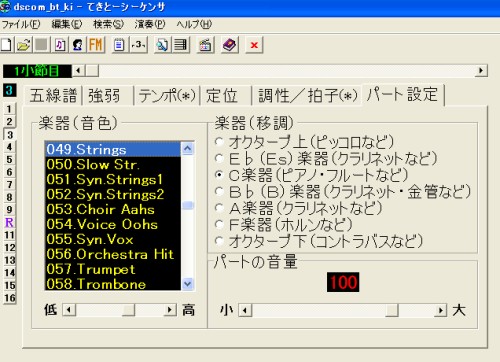Click the clapperboard toolbar icon

tap(205, 45)
